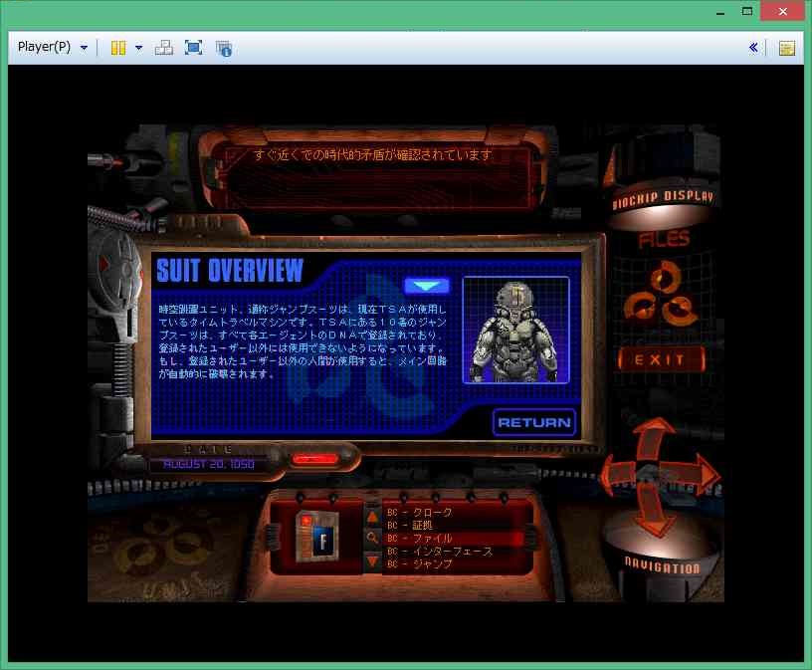Click the NAVIGATION label
Screen dimensions: 812x670
(x=663, y=565)
